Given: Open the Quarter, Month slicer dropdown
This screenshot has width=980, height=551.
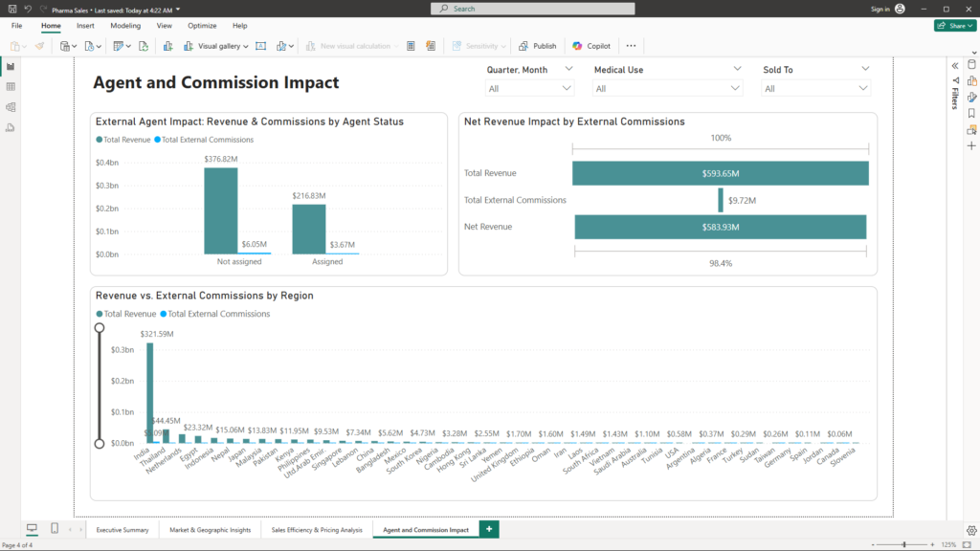Looking at the screenshot, I should pyautogui.click(x=568, y=88).
